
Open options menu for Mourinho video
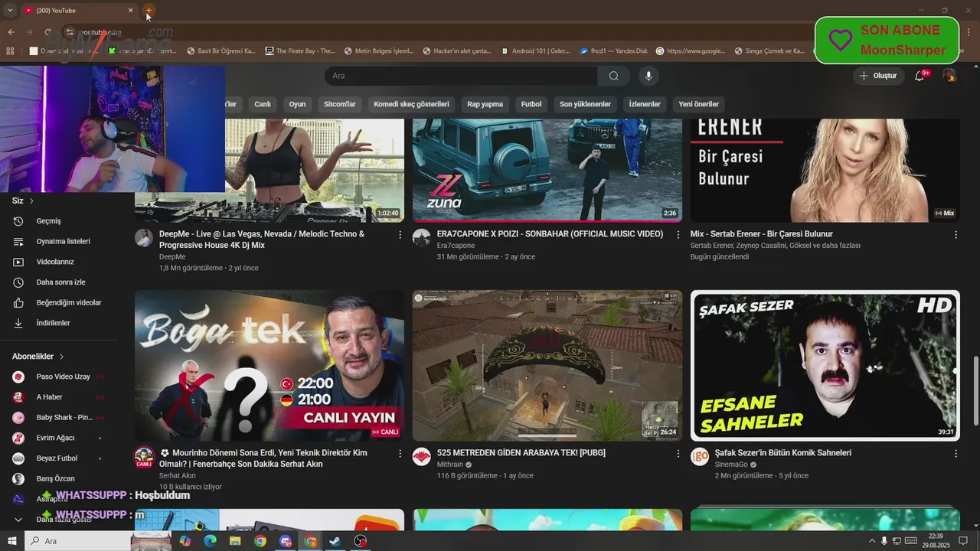click(x=400, y=454)
